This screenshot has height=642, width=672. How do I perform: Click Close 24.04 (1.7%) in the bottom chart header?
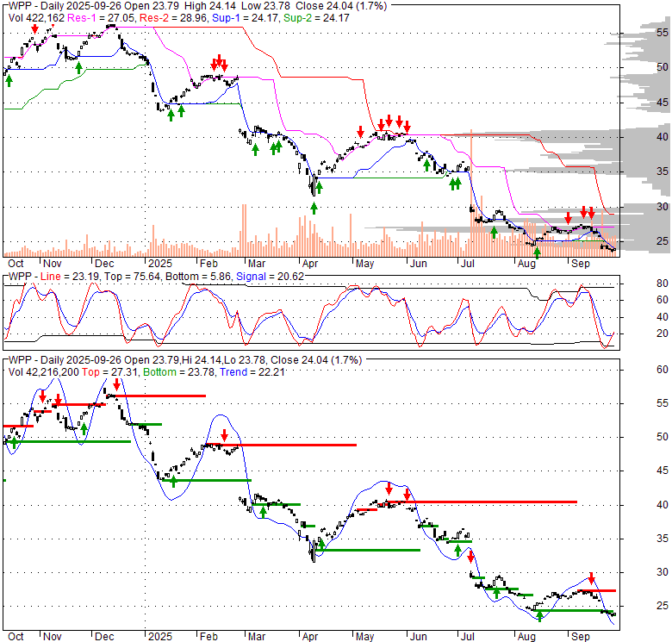pos(316,360)
